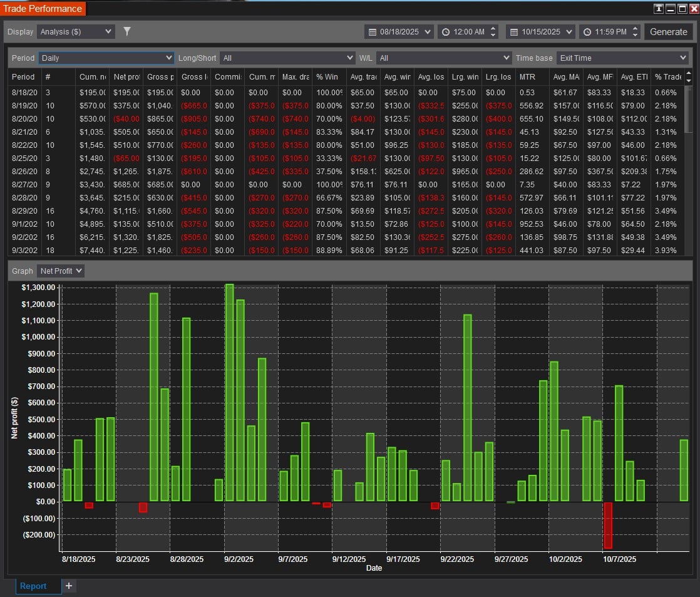Click the start date calendar icon

[373, 32]
